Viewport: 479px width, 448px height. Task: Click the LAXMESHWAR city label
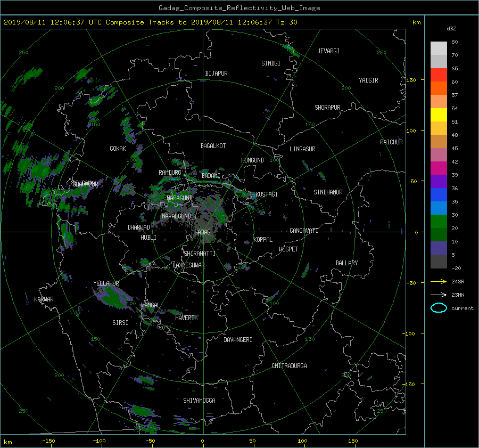pos(188,265)
